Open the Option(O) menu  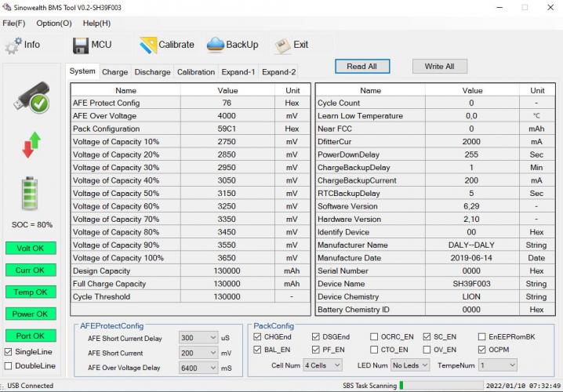[53, 24]
